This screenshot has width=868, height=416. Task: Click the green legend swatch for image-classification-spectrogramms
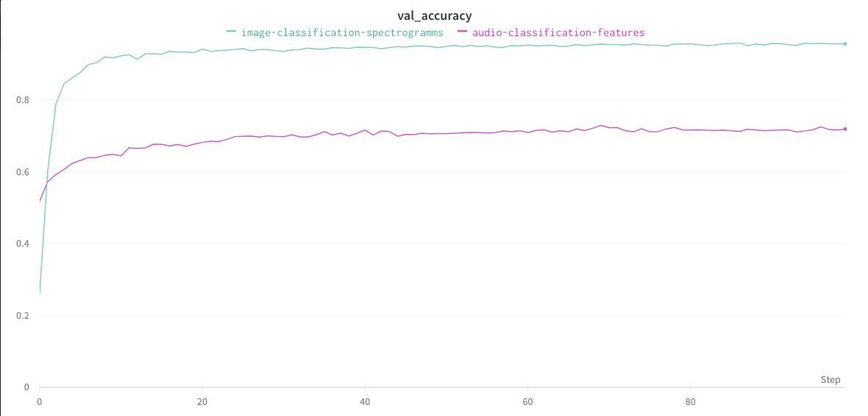(x=232, y=32)
